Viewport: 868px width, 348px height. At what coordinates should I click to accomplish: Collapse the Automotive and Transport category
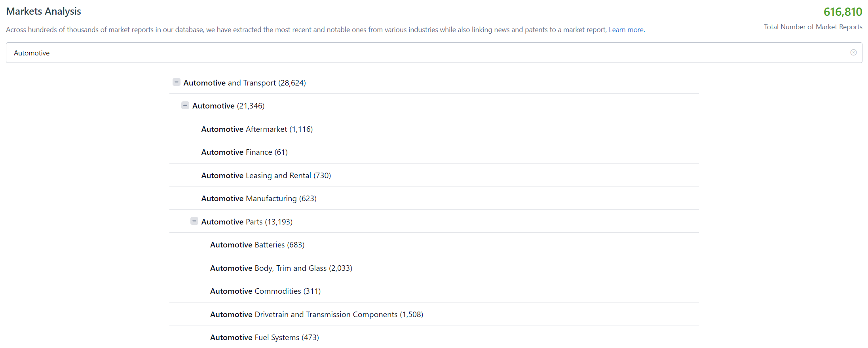point(177,82)
